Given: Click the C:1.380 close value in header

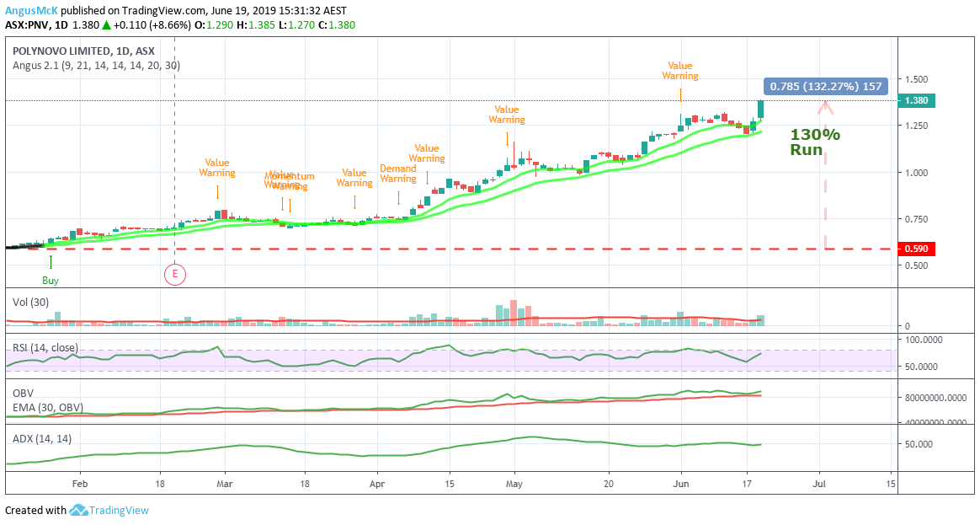Looking at the screenshot, I should [x=336, y=25].
